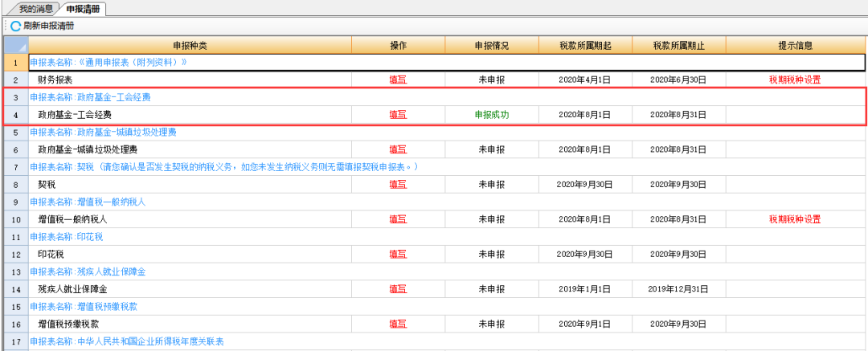This screenshot has height=351, width=868.
Task: Select group row 申报表名称:增值税一般纳税人
Action: click(x=446, y=202)
